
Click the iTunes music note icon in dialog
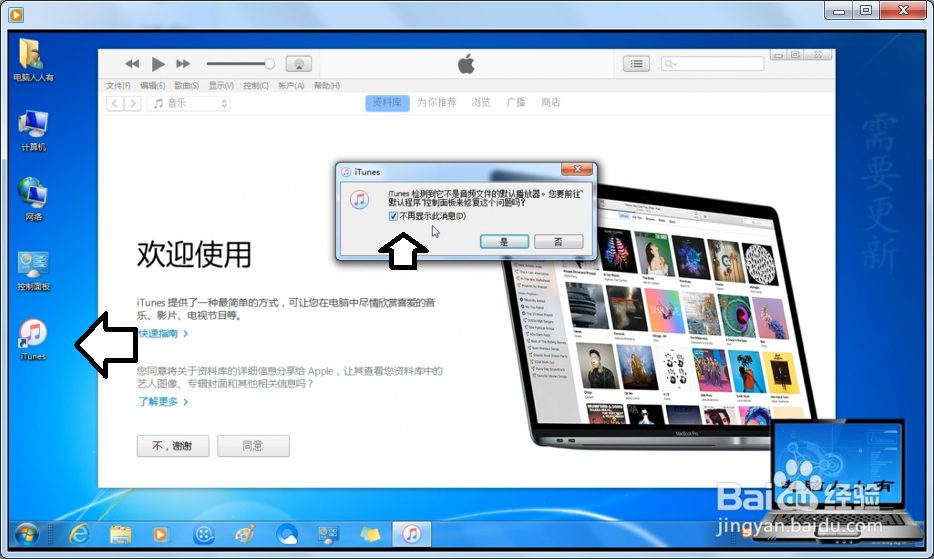coord(359,200)
